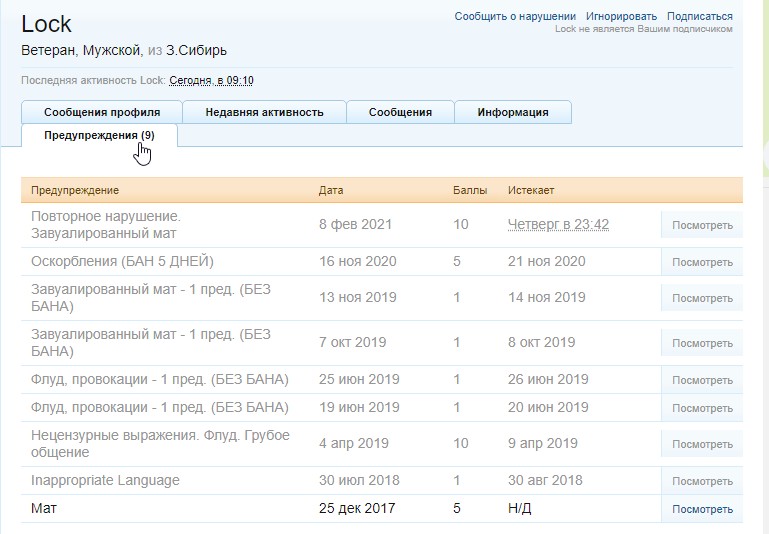
Task: Click Посмотреть for the 13 ноя 2019 warning
Action: (702, 298)
